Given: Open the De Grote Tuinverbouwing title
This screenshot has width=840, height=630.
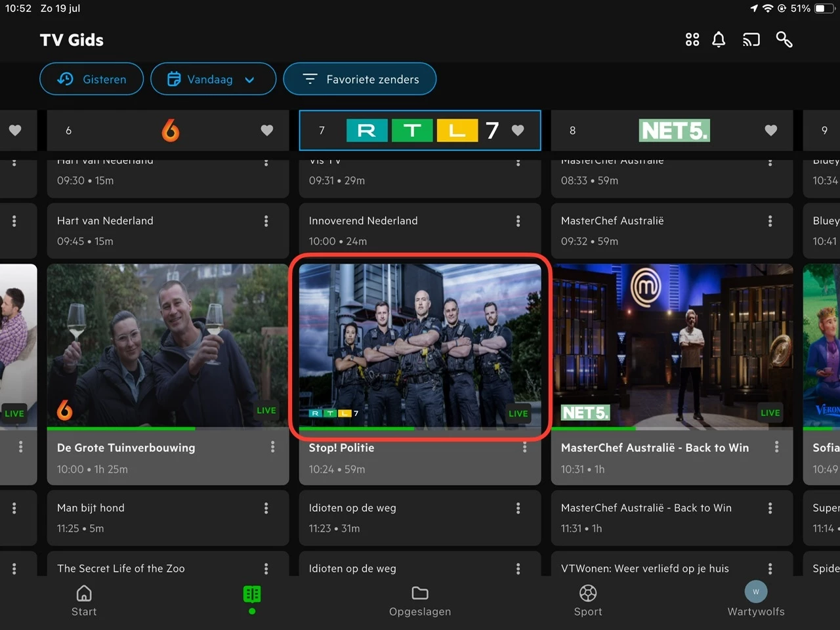Looking at the screenshot, I should (126, 448).
